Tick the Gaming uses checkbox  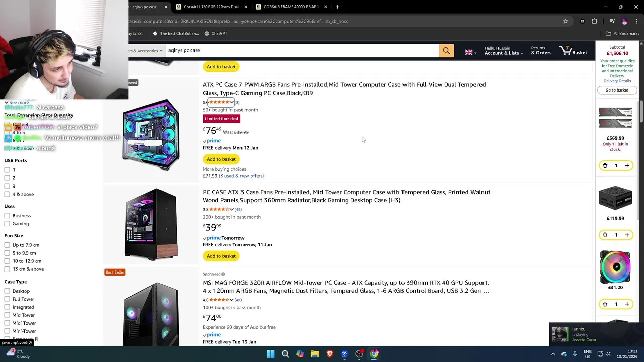tap(7, 224)
